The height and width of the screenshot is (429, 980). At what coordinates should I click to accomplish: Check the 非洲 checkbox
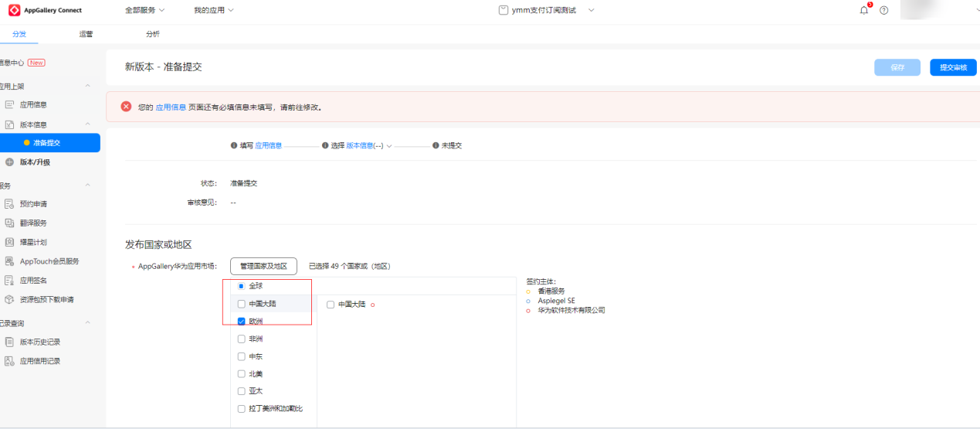coord(242,339)
